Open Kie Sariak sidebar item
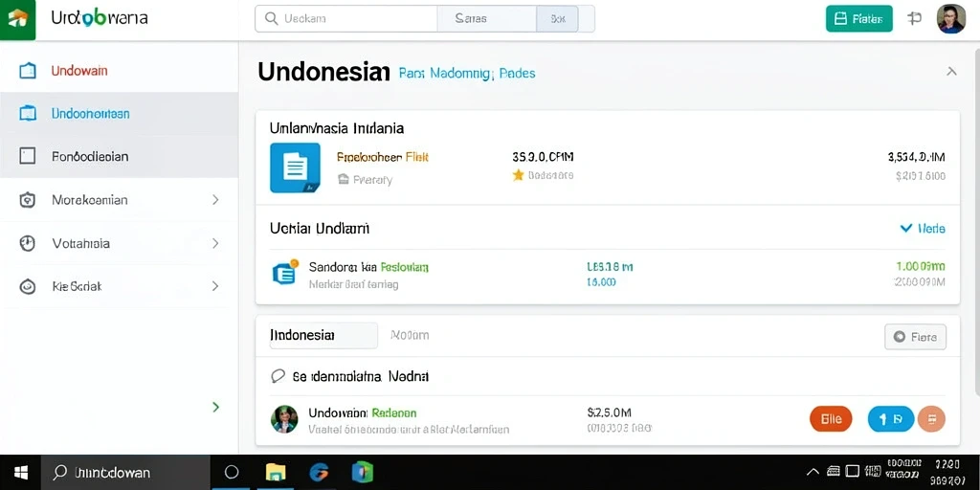The height and width of the screenshot is (490, 980). click(x=119, y=286)
